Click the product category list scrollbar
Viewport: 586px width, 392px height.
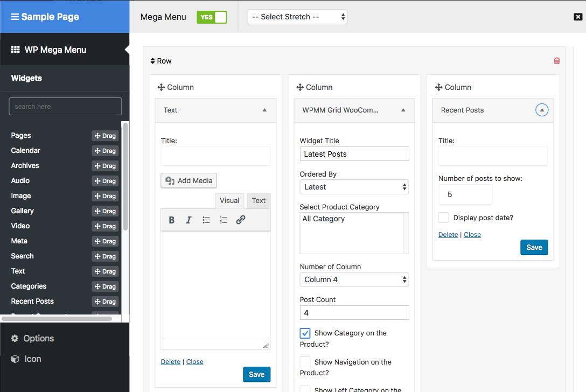(x=406, y=233)
